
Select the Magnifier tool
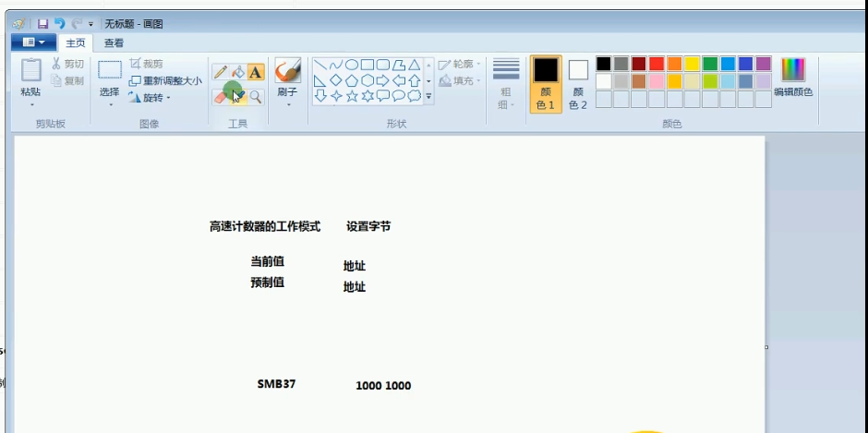pos(256,96)
